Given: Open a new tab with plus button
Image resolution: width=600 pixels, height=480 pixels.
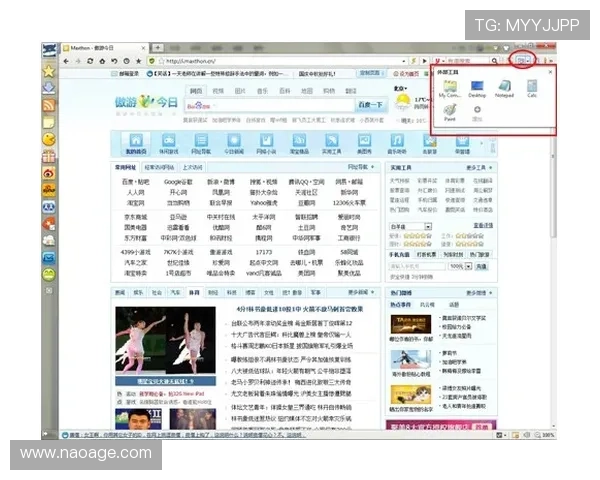Looking at the screenshot, I should tap(157, 48).
